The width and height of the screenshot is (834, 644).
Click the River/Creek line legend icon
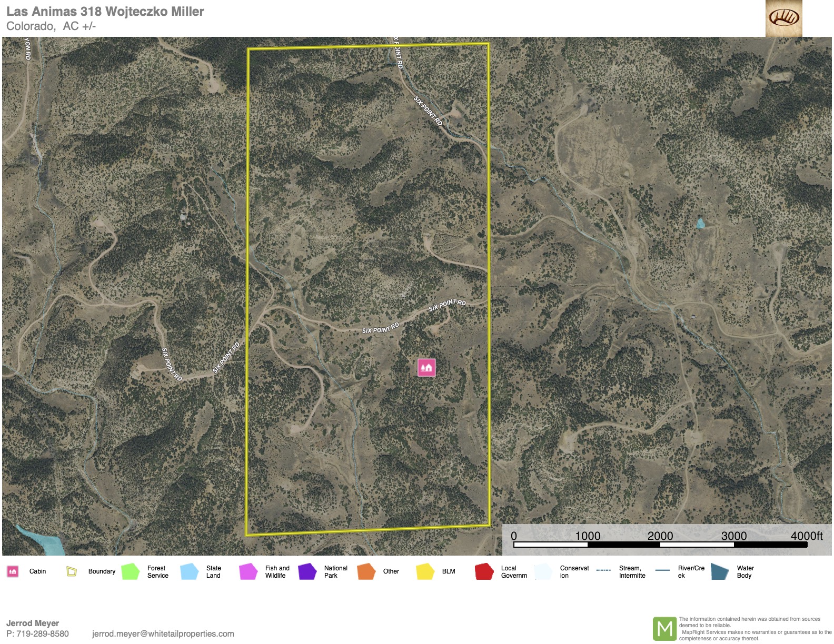point(662,570)
